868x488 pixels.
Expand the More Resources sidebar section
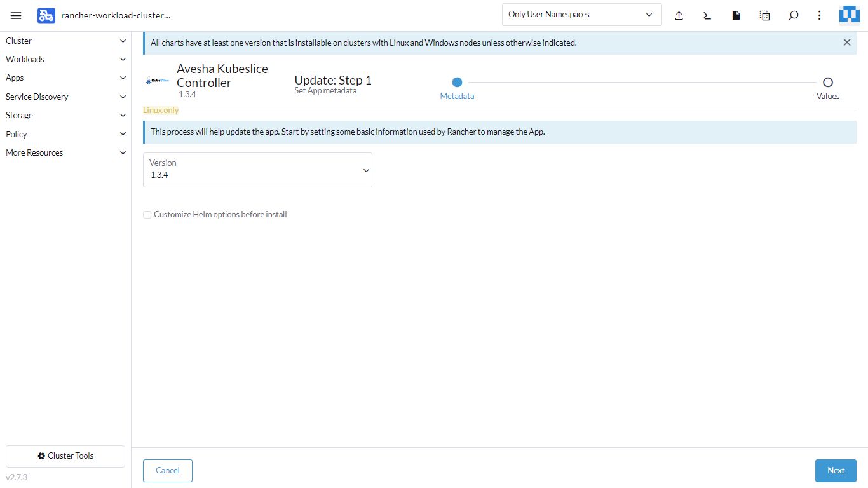(x=65, y=152)
